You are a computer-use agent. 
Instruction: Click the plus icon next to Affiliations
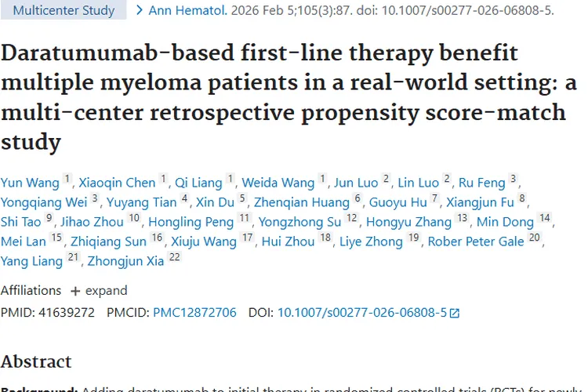pyautogui.click(x=75, y=291)
